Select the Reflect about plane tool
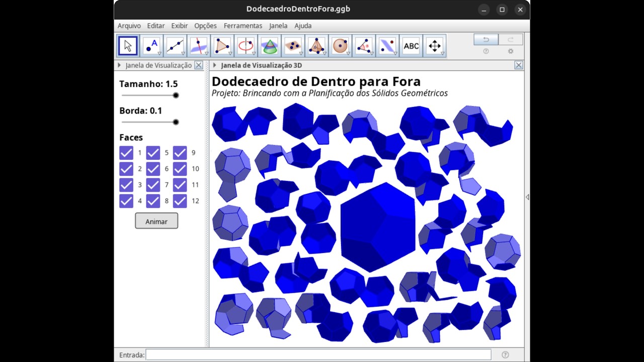This screenshot has height=362, width=644. (x=388, y=46)
